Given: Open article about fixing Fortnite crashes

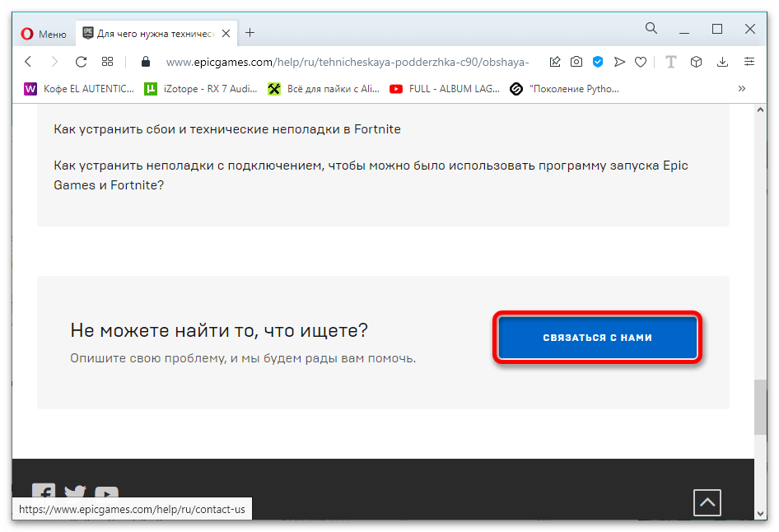Looking at the screenshot, I should pos(227,129).
